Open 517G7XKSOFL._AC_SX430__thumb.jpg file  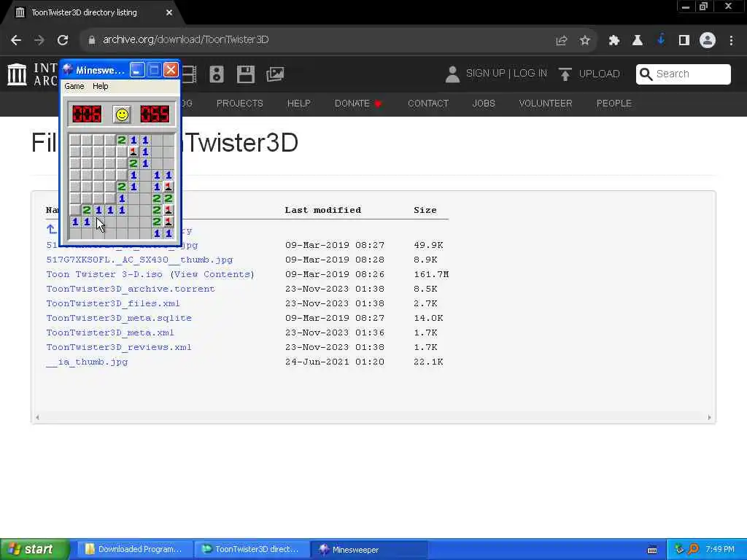(x=139, y=260)
